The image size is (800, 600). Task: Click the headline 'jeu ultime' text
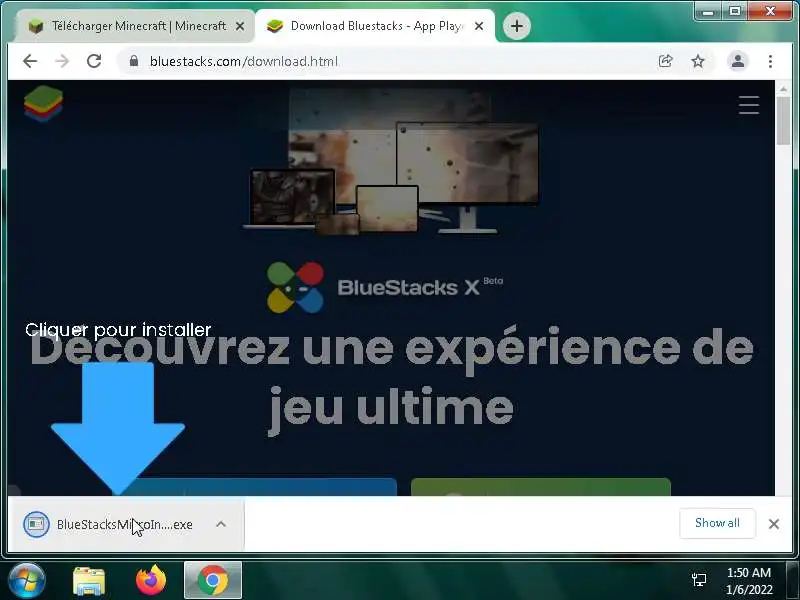coord(391,409)
